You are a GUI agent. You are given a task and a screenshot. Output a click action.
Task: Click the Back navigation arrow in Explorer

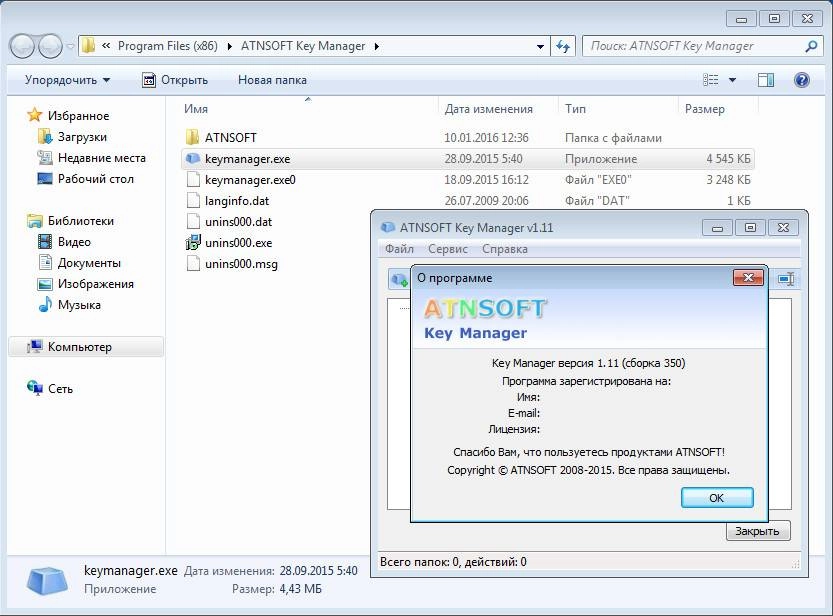[22, 46]
